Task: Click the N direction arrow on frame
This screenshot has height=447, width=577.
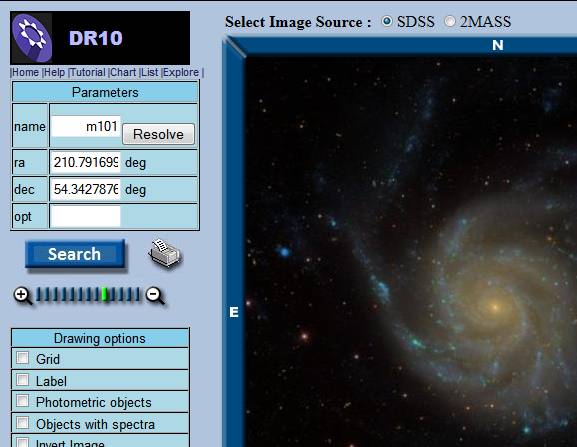Action: click(498, 45)
